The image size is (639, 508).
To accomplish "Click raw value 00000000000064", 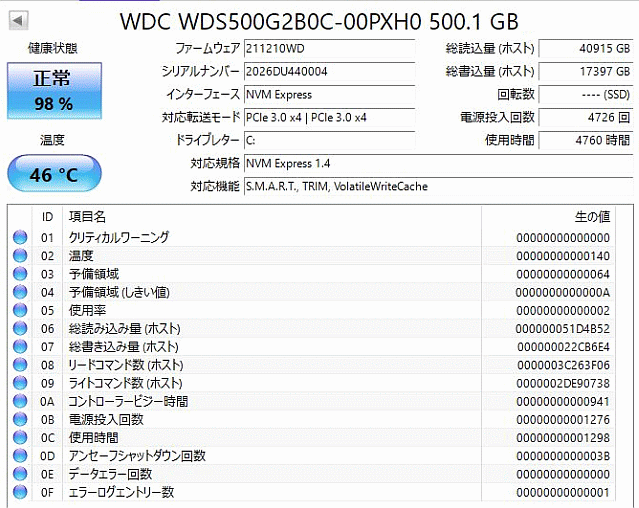I will [563, 275].
